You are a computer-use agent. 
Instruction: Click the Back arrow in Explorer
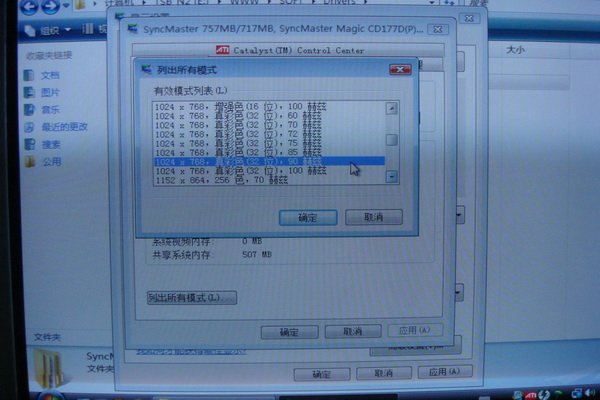[29, 6]
